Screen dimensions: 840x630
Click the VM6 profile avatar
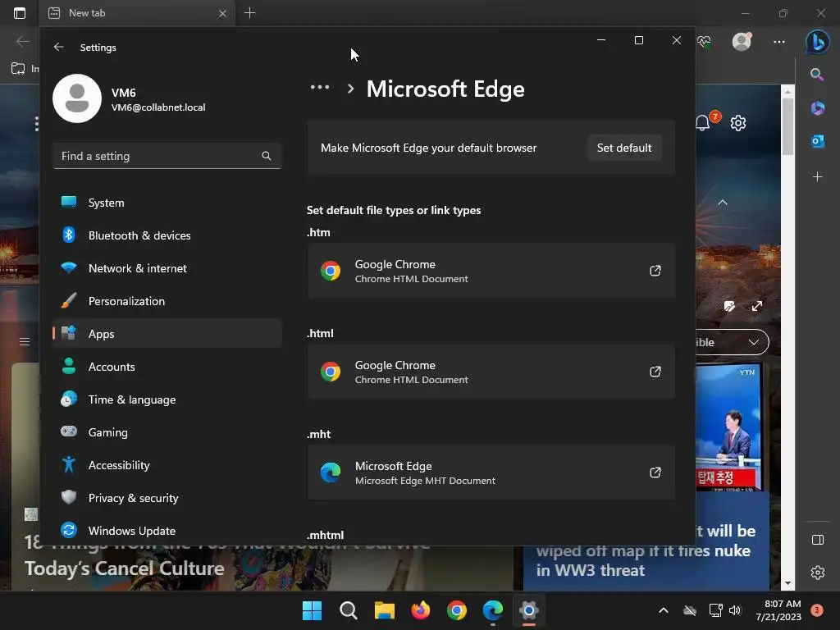77,98
